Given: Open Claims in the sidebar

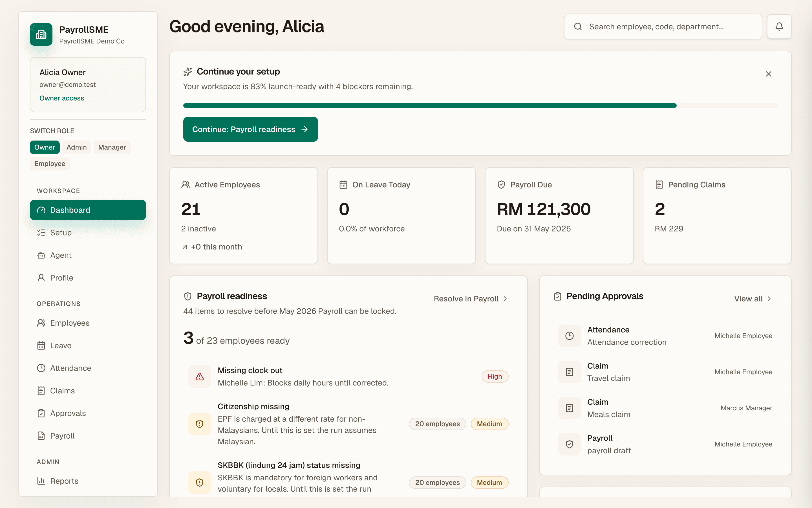Looking at the screenshot, I should pyautogui.click(x=88, y=391).
